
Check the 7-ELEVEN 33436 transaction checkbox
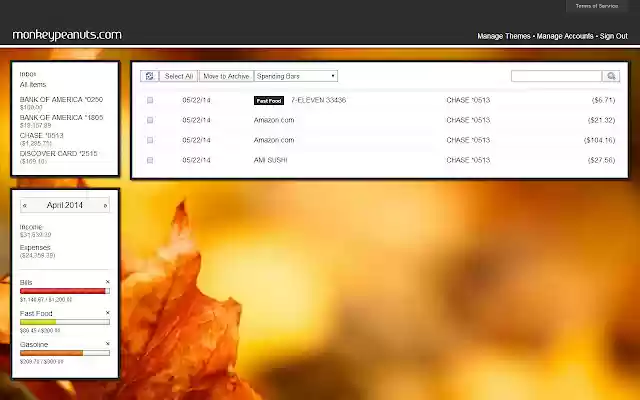[150, 100]
